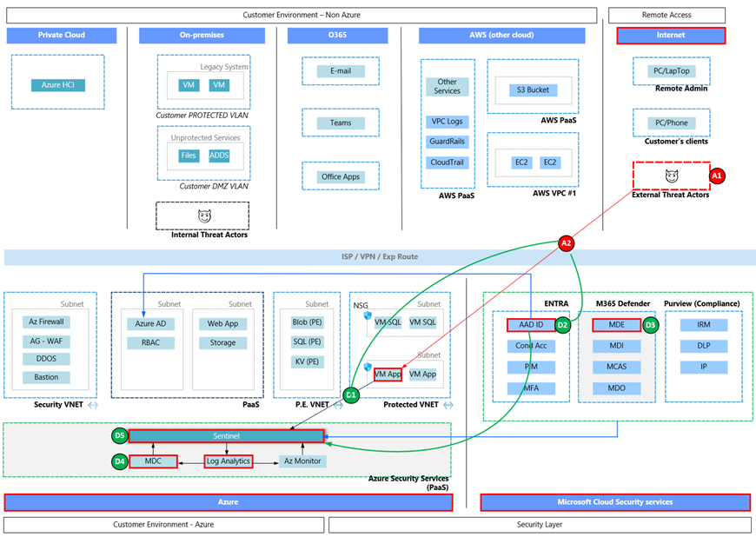
Task: Select the SQL (PE) box
Action: [x=307, y=341]
